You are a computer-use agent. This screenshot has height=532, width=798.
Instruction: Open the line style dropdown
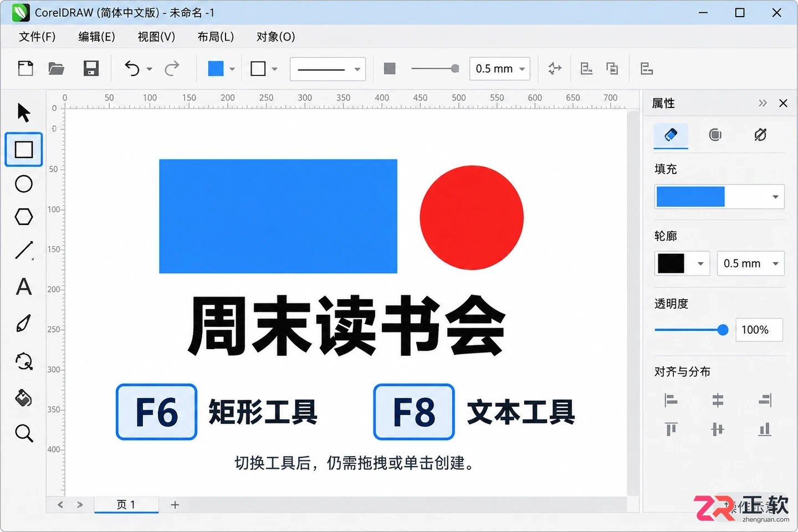pyautogui.click(x=328, y=69)
